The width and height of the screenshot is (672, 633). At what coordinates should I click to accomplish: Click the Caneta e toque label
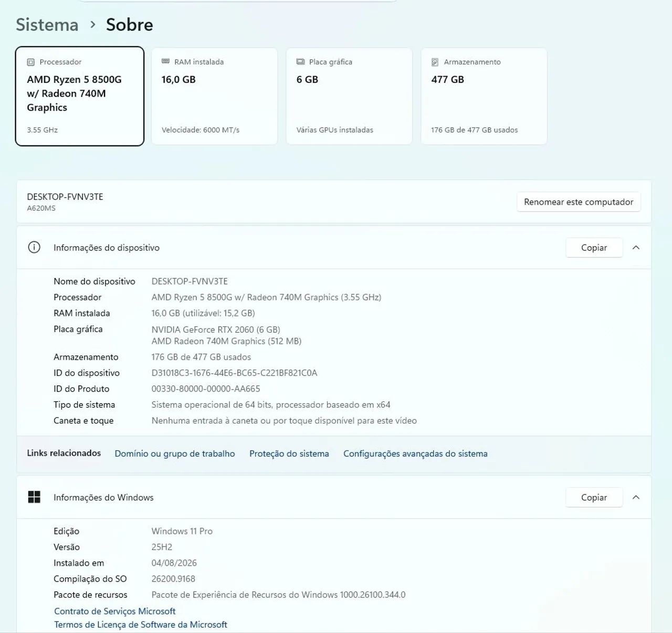tap(83, 420)
